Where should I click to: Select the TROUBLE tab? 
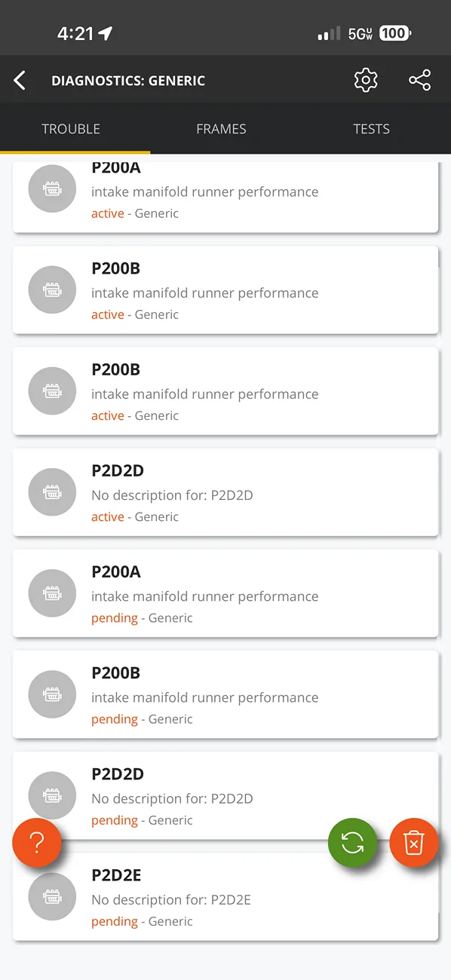[71, 129]
